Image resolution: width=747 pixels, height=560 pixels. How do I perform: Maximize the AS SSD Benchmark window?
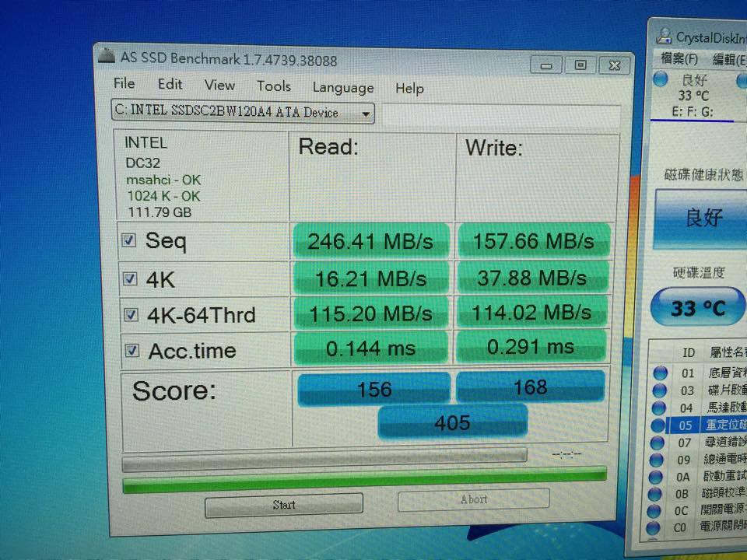(580, 65)
